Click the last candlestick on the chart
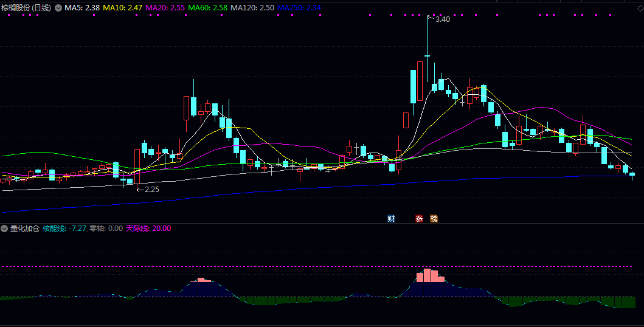This screenshot has height=327, width=644. (x=632, y=174)
